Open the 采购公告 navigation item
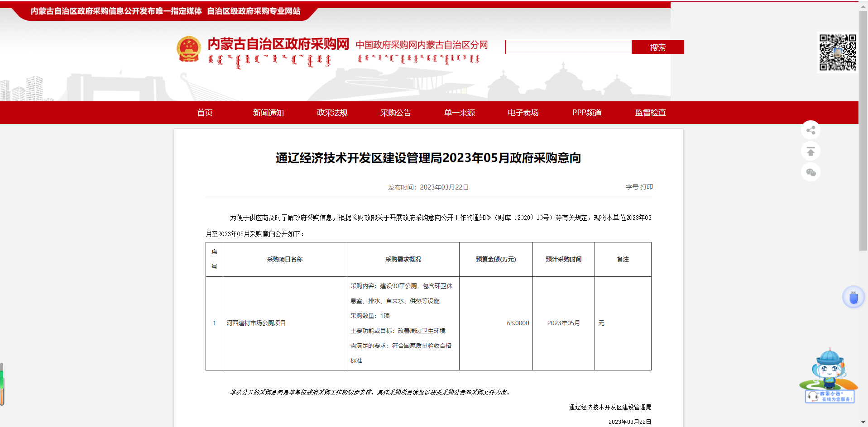This screenshot has height=427, width=868. 396,113
